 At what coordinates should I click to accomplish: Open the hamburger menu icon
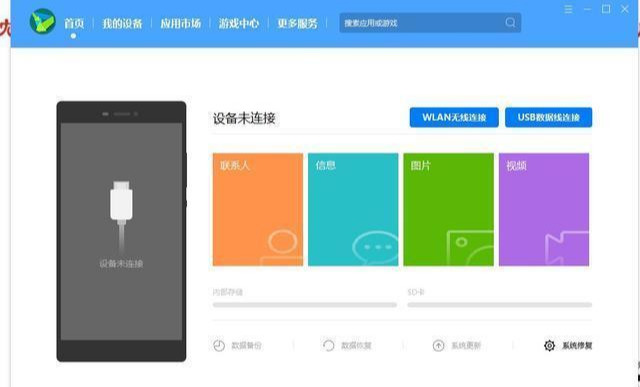pos(568,9)
